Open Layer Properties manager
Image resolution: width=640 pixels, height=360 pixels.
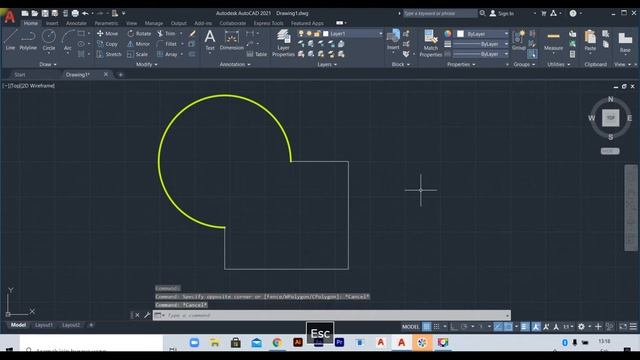283,42
